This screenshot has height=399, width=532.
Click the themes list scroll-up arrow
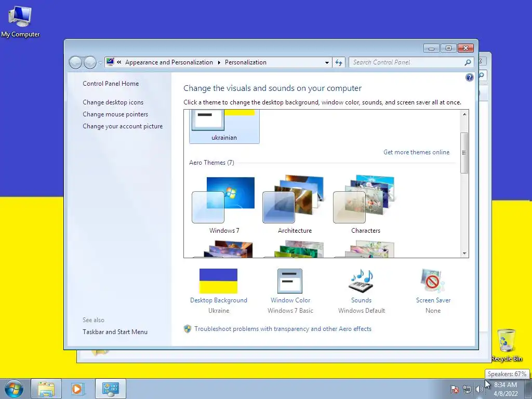[464, 114]
